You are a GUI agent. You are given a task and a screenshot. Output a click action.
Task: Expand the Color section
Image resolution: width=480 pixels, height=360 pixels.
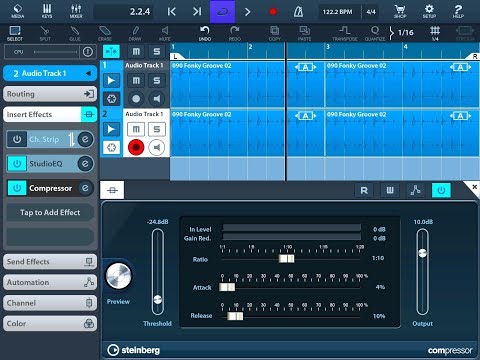coord(50,323)
